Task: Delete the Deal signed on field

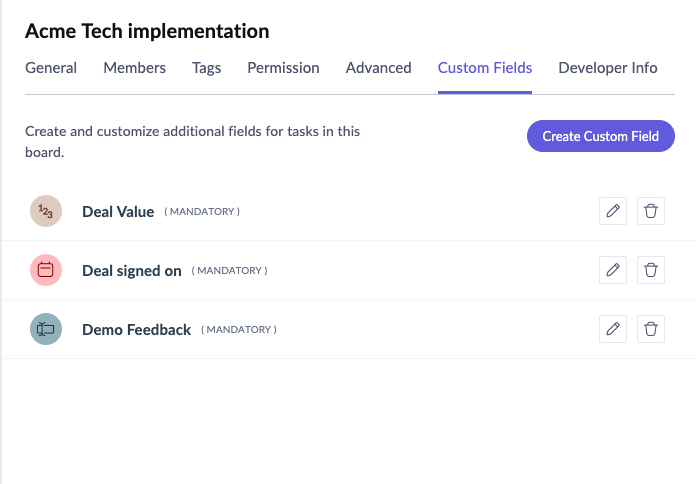Action: (651, 270)
